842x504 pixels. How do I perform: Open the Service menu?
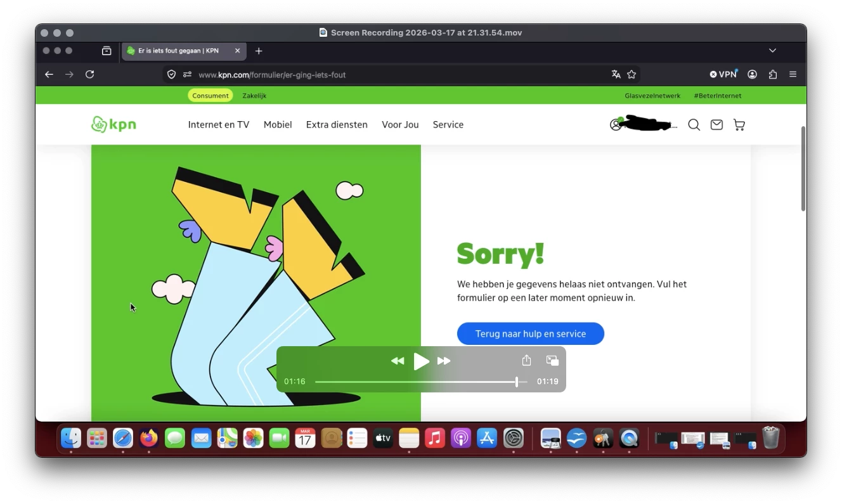pyautogui.click(x=448, y=125)
